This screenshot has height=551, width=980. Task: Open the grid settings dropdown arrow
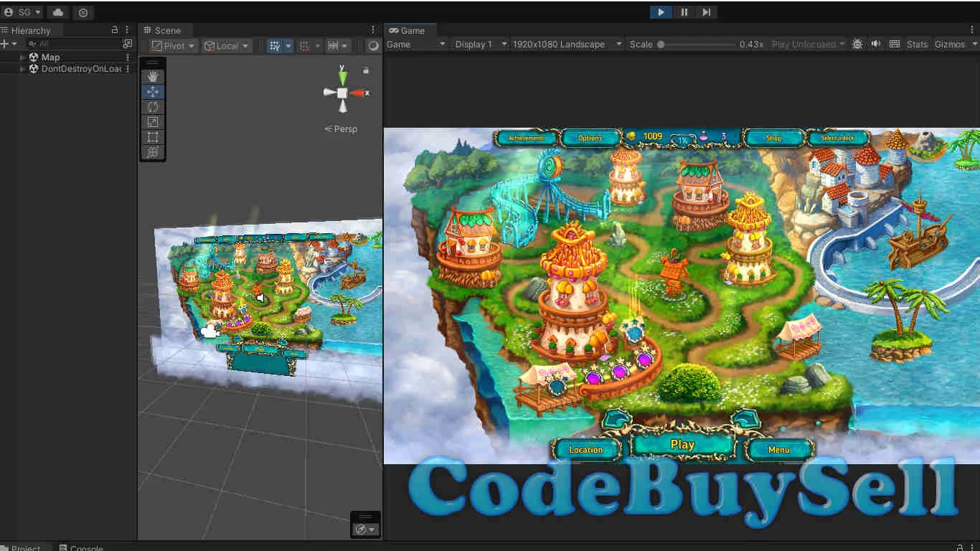pos(288,45)
